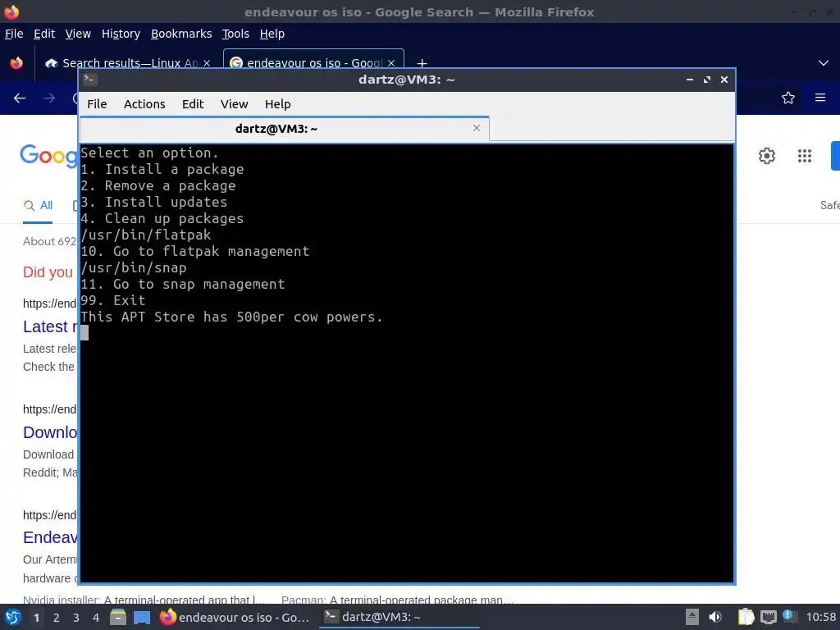Open the Lubuntu application menu icon
Viewport: 840px width, 630px height.
(x=13, y=617)
